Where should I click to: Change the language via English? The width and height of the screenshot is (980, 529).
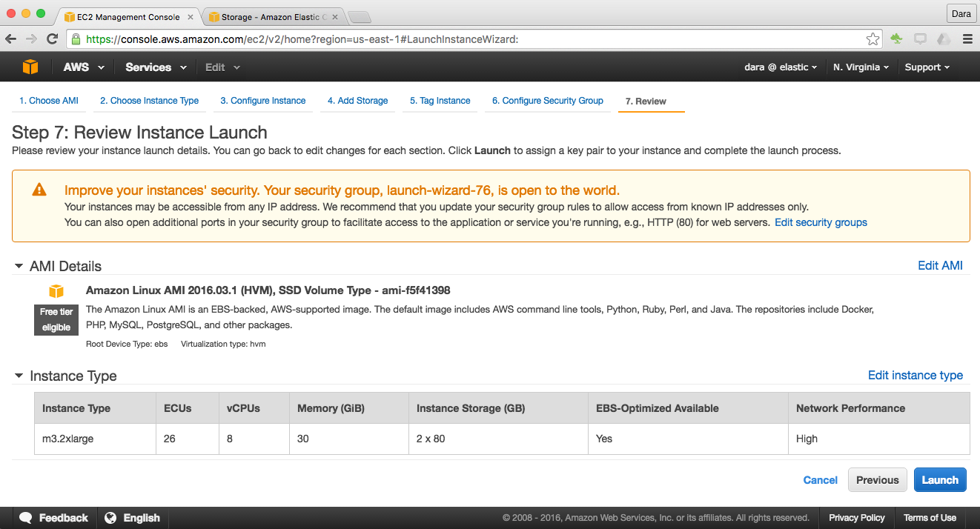[142, 518]
